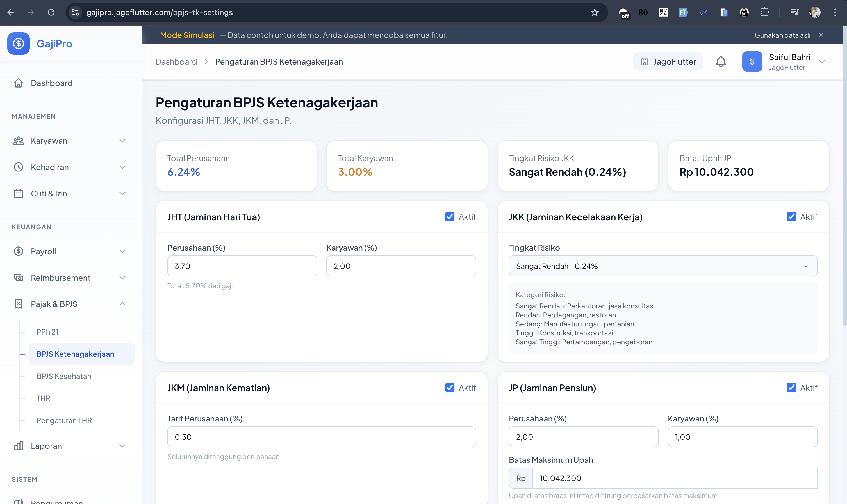
Task: Dismiss the Mode Simulasi banner
Action: point(821,35)
